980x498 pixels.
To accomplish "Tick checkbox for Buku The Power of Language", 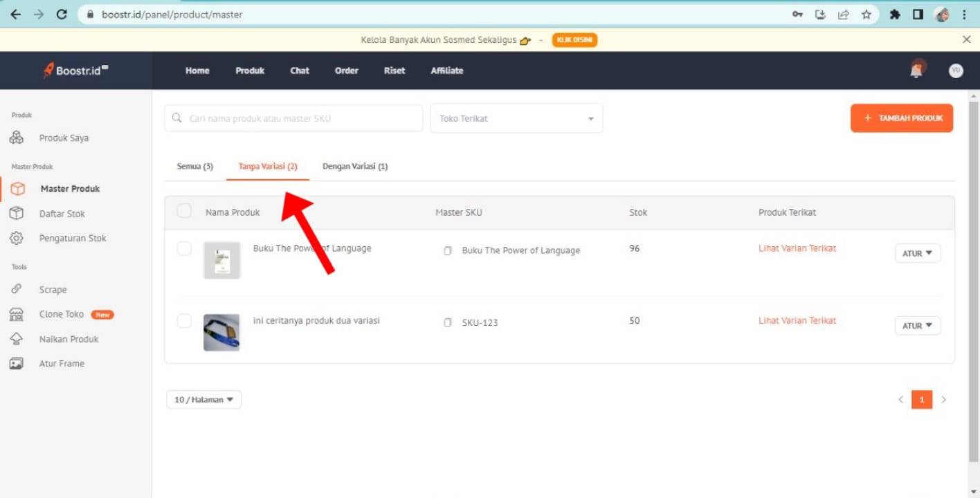I will pos(184,248).
